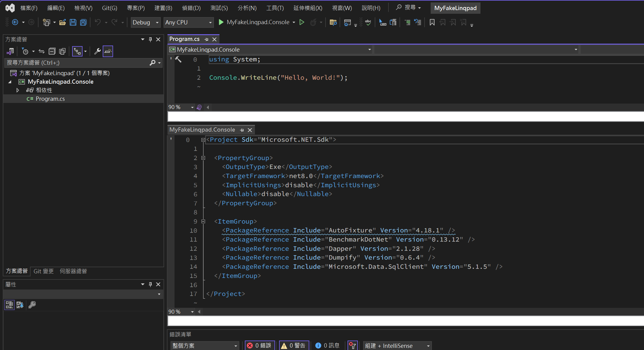Image resolution: width=644 pixels, height=350 pixels.
Task: Click the abc spell checker icon
Action: 368,22
